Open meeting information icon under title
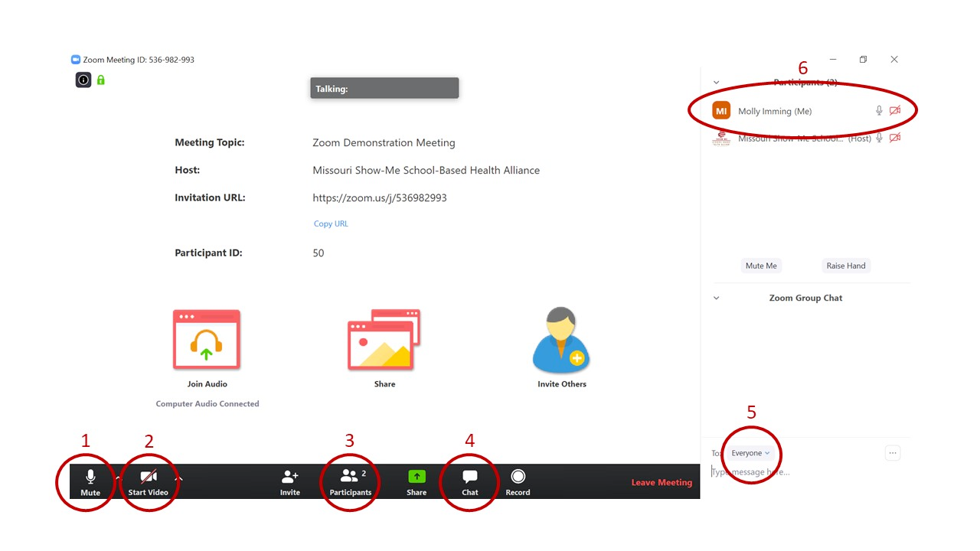 [83, 80]
